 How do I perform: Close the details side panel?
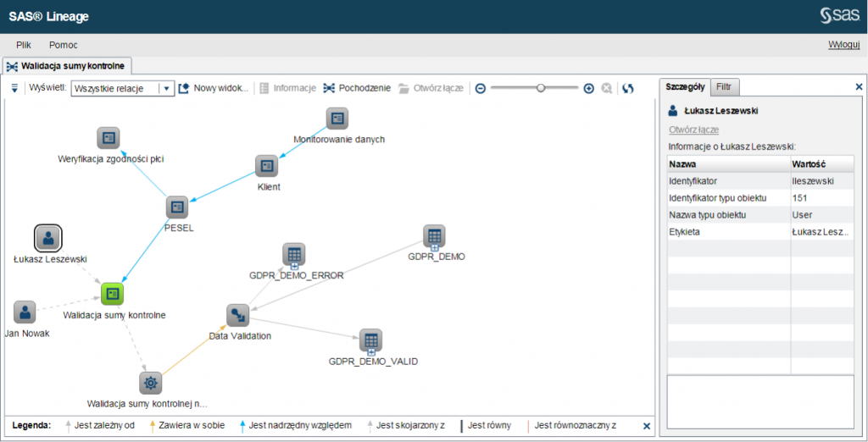[x=860, y=87]
